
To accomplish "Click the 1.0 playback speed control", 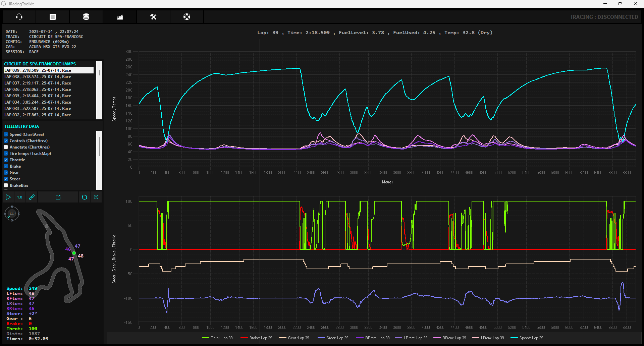I will (x=19, y=197).
